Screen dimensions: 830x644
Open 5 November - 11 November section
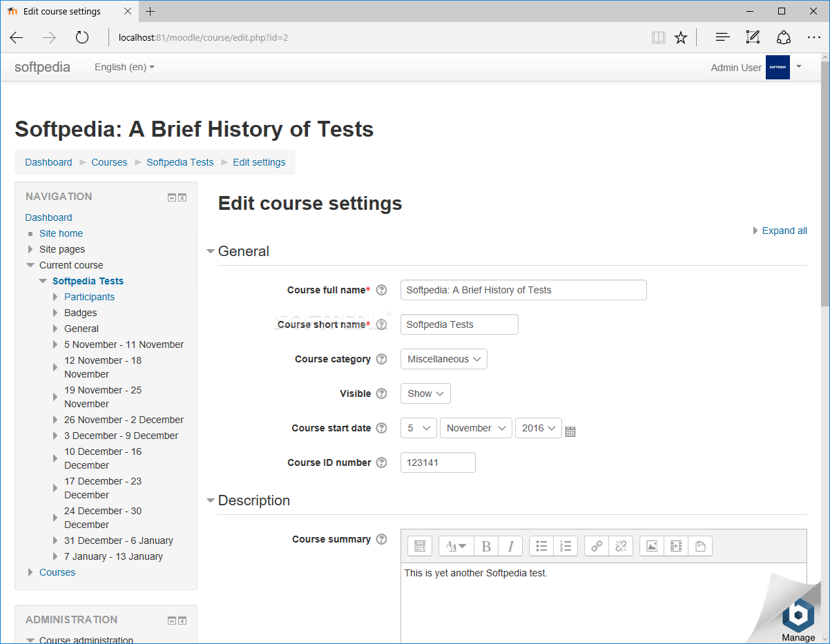click(124, 344)
